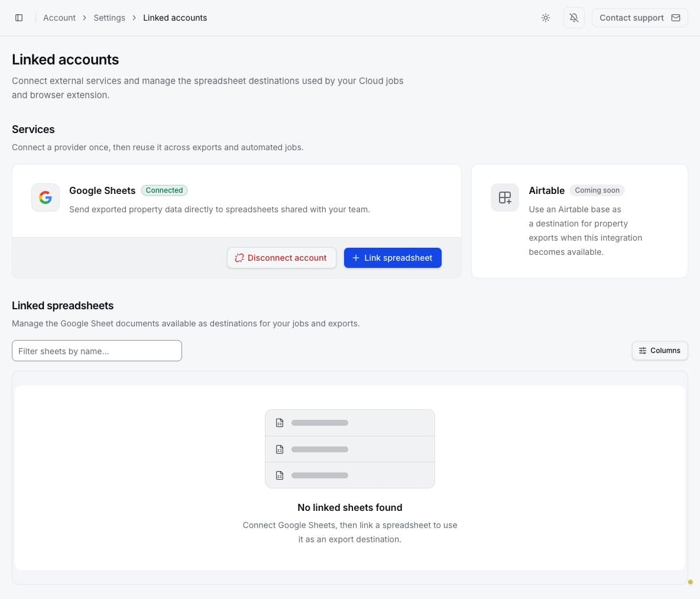This screenshot has height=599, width=700.
Task: Open Contact support
Action: [x=639, y=18]
